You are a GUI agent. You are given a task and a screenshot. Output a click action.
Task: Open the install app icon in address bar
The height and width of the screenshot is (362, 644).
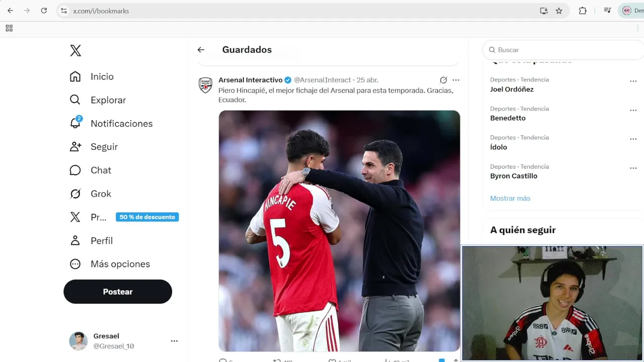tap(544, 11)
